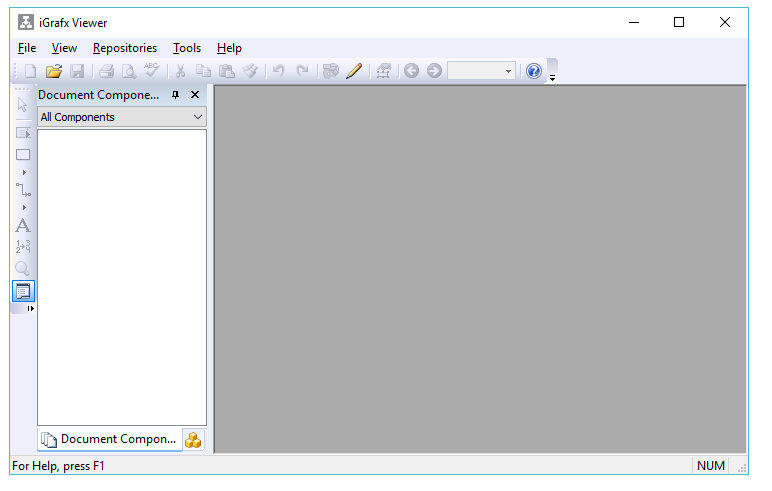The image size is (772, 491).
Task: Click the New document icon
Action: tap(31, 71)
